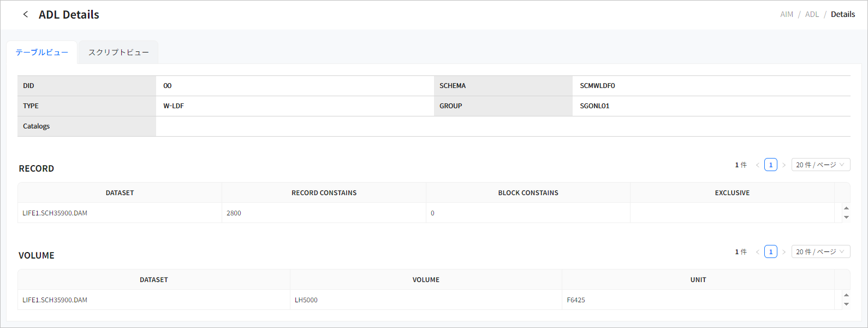Click DATASET column header in RECORD table

(120, 193)
